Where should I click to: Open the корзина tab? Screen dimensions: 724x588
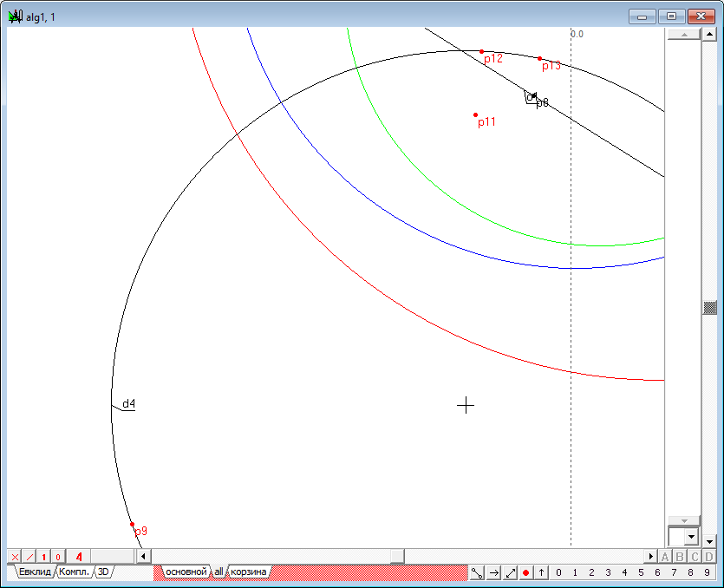[248, 572]
